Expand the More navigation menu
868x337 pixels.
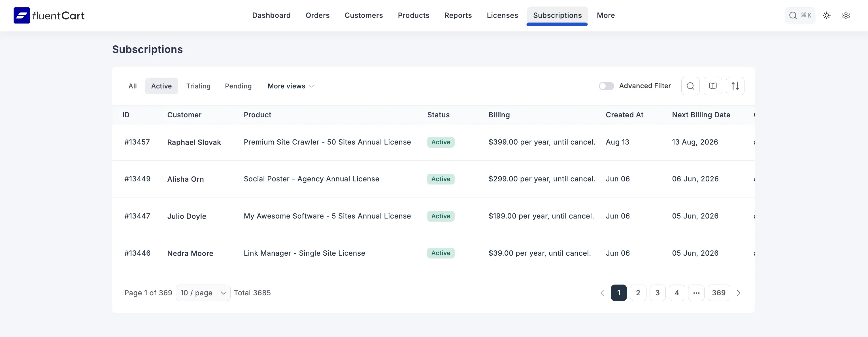(605, 15)
